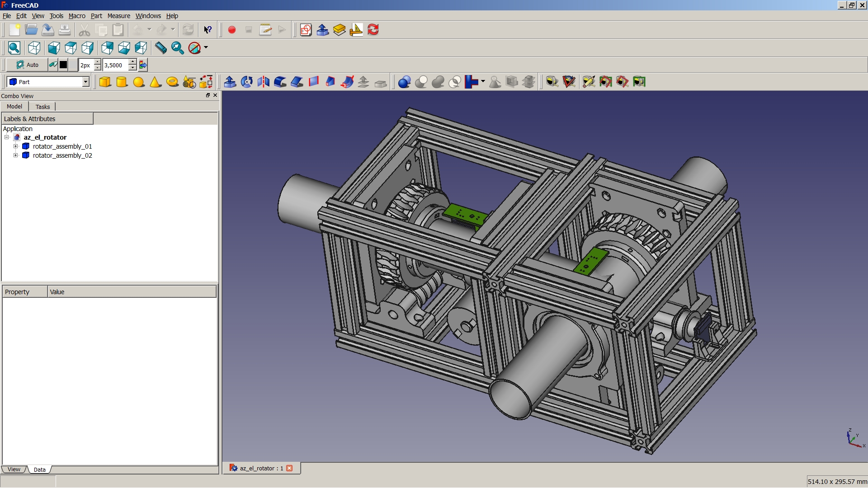Click the black line color swatch
868x488 pixels.
click(x=63, y=65)
